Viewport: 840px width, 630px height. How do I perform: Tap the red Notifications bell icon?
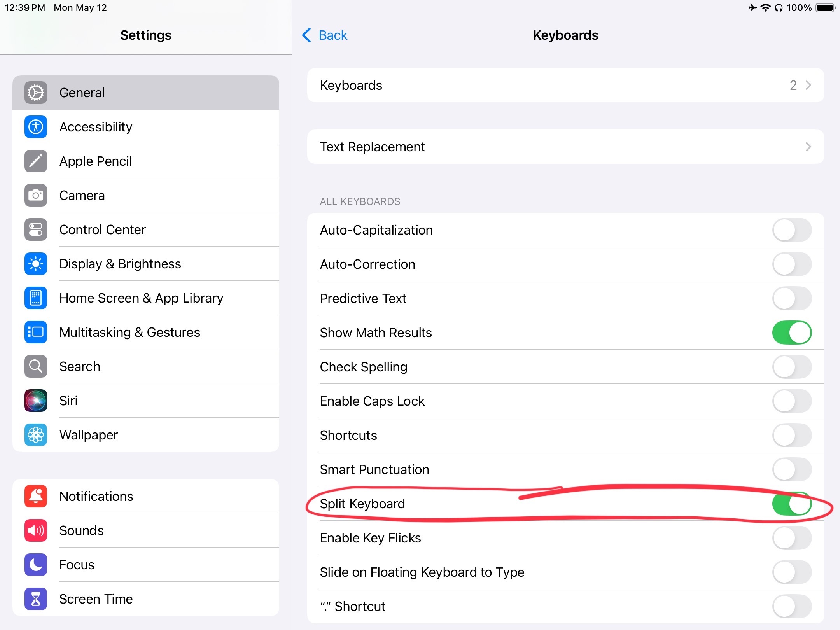coord(36,496)
